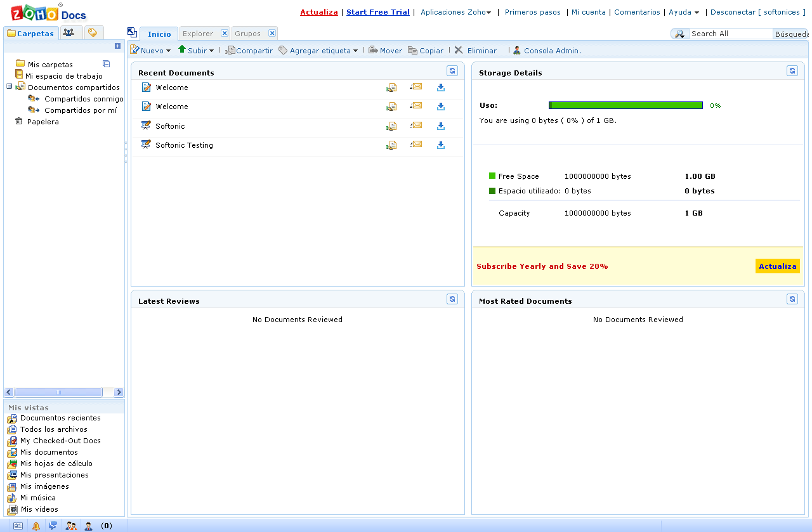The height and width of the screenshot is (532, 812).
Task: Click Eliminar in the toolbar
Action: 476,50
